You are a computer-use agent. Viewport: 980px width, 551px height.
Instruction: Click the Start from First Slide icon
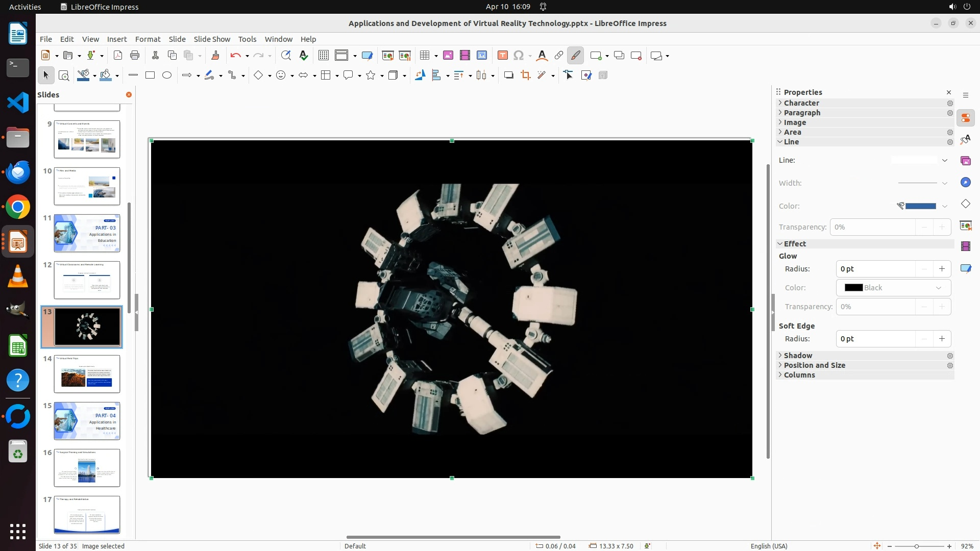(x=388, y=56)
